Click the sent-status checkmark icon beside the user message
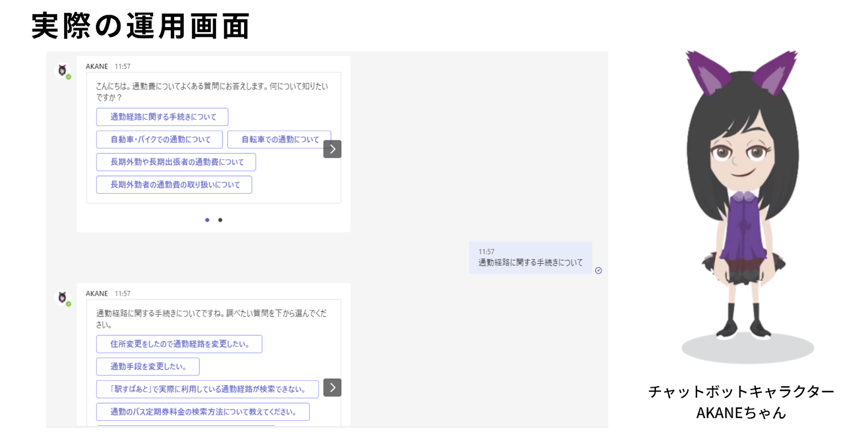The image size is (868, 434). [598, 271]
